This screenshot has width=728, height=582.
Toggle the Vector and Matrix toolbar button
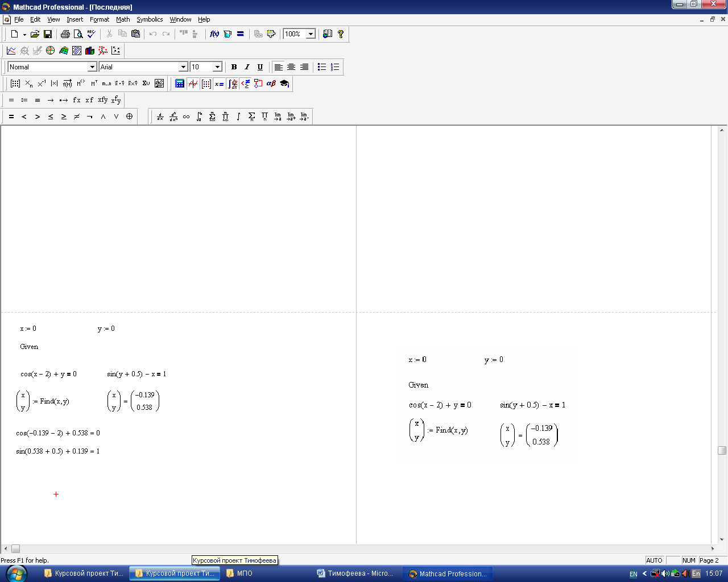[x=206, y=84]
